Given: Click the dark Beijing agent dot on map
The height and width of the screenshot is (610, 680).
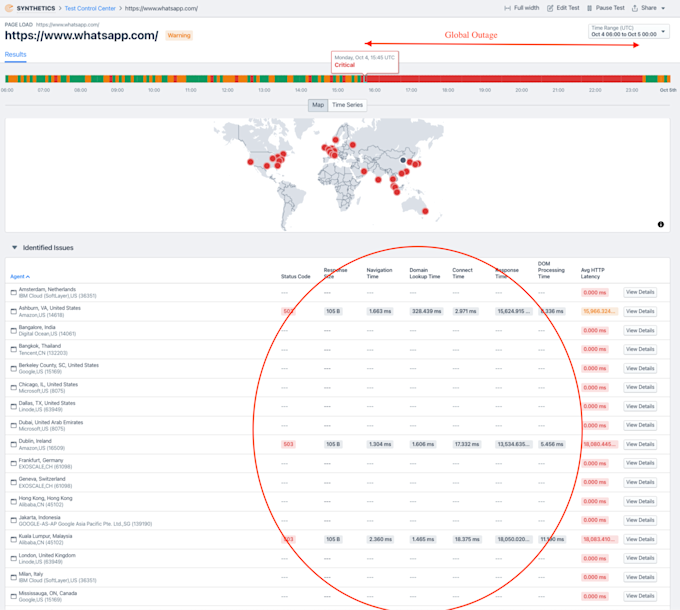Looking at the screenshot, I should tap(403, 160).
